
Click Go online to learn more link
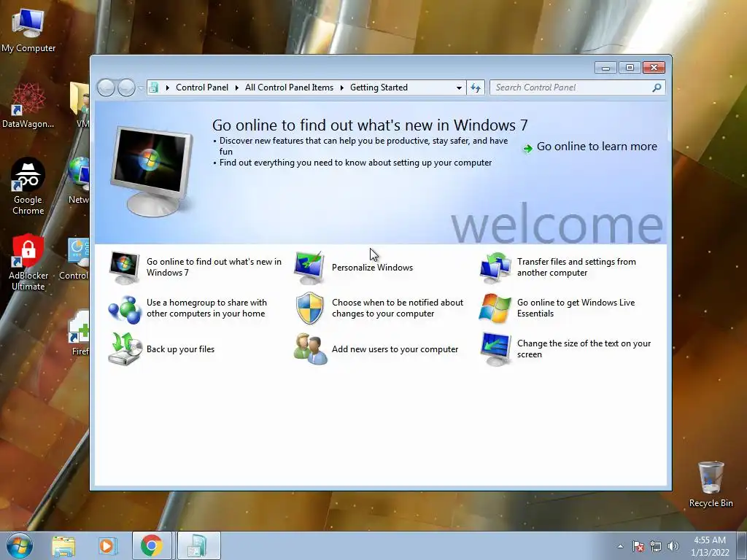click(597, 147)
